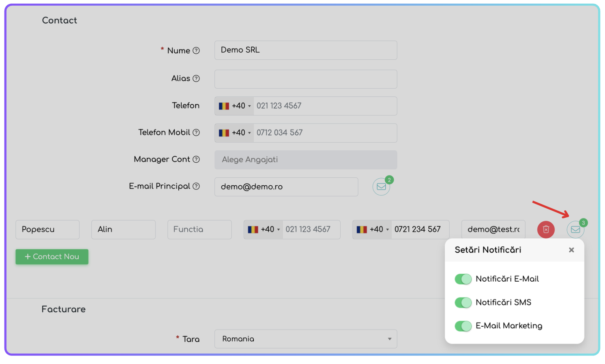Open notification settings for E-mail Principal
605x364 pixels.
(381, 187)
